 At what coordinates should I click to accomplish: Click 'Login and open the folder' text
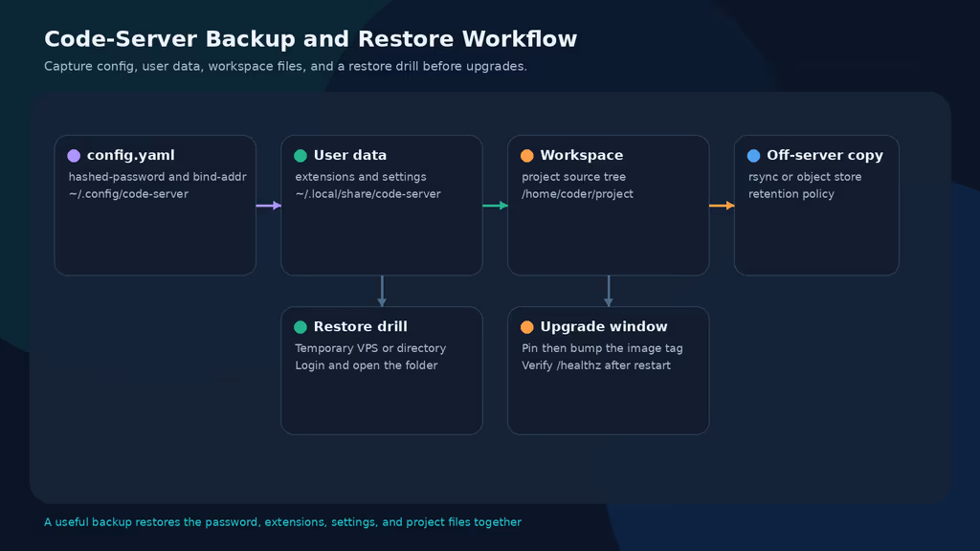click(367, 364)
